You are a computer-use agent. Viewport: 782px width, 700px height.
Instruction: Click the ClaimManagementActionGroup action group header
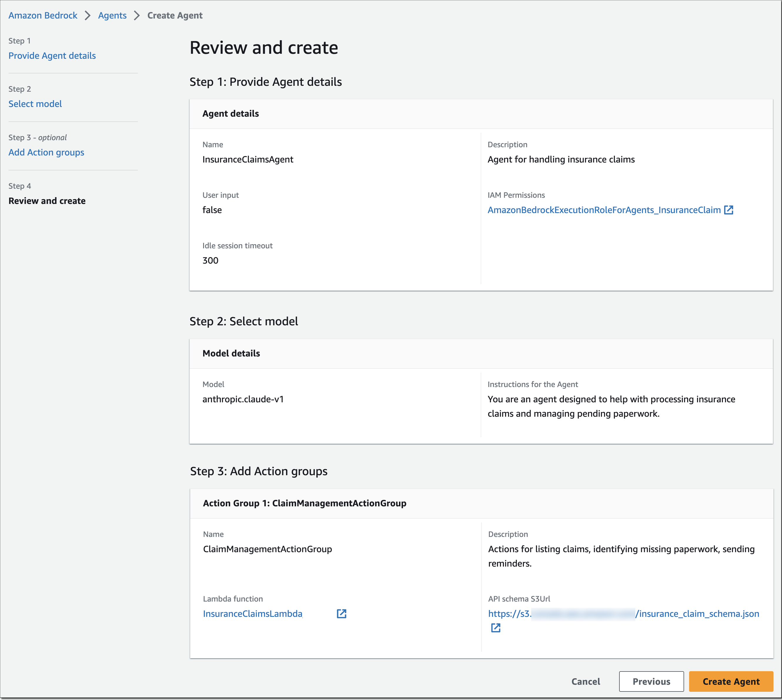point(304,503)
